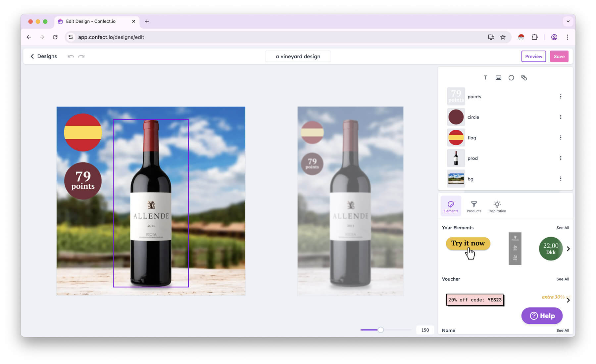596x364 pixels.
Task: Add a circle shape with the circle tool
Action: pyautogui.click(x=511, y=78)
